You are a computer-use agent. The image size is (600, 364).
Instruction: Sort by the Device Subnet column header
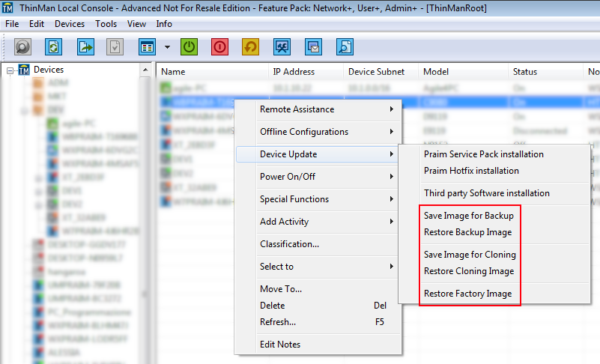tap(381, 72)
